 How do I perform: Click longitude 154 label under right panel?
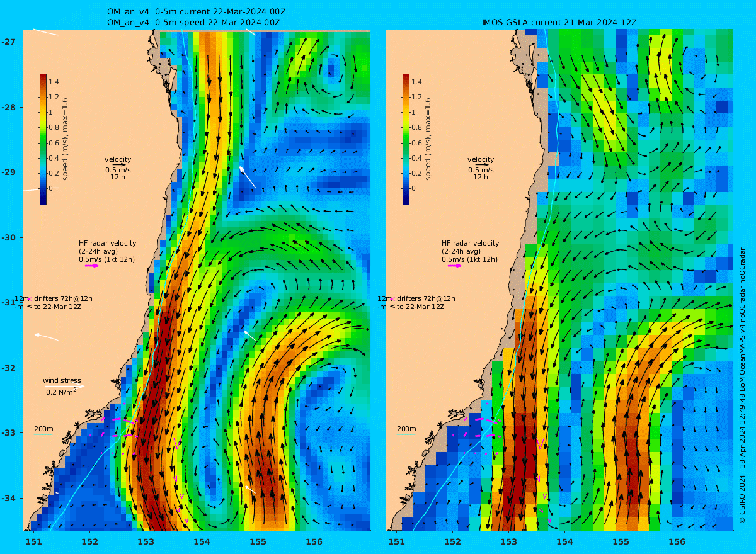[x=564, y=541]
